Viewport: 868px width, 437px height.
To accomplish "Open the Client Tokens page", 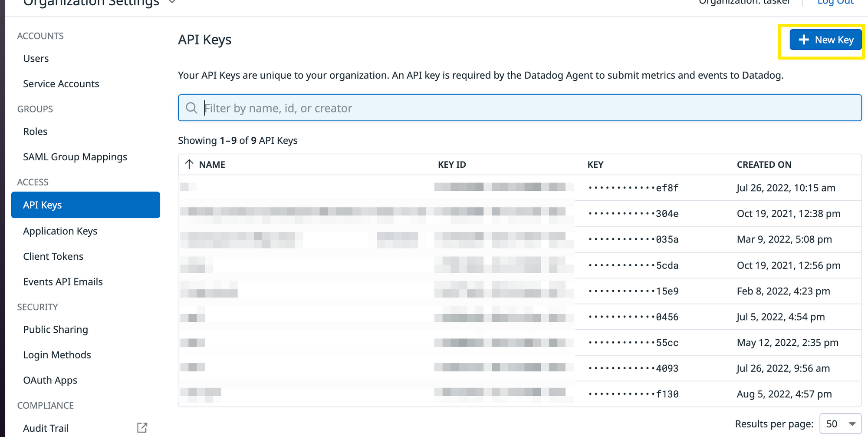I will [53, 257].
